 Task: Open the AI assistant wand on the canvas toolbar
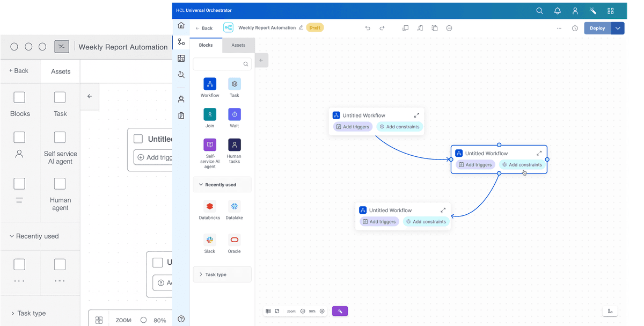coord(340,310)
